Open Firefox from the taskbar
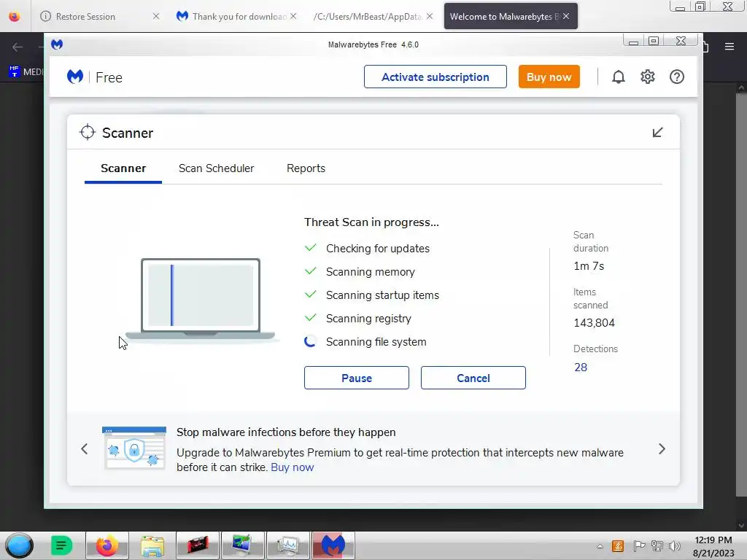Viewport: 747px width, 560px height. pyautogui.click(x=107, y=545)
